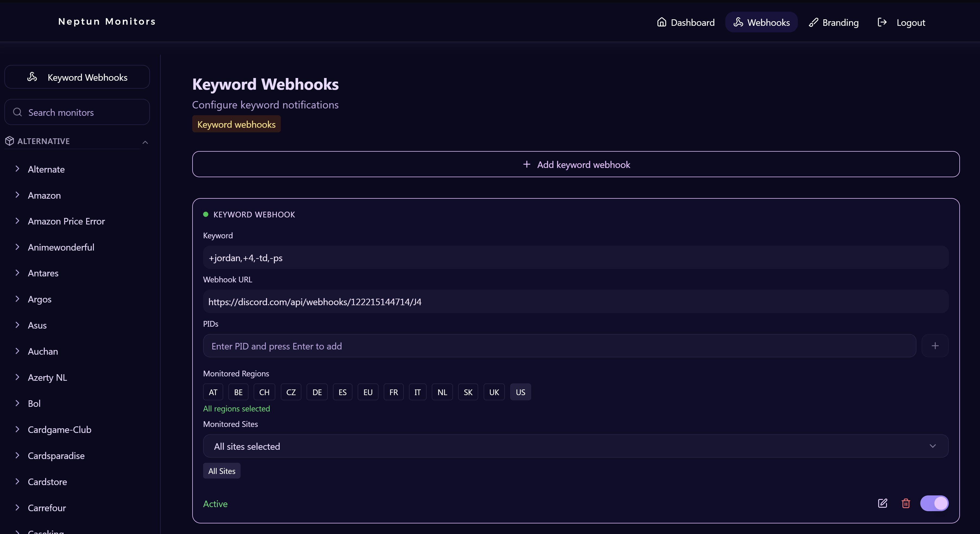Viewport: 980px width, 534px height.
Task: Click the search magnifier icon in sidebar
Action: pyautogui.click(x=17, y=112)
